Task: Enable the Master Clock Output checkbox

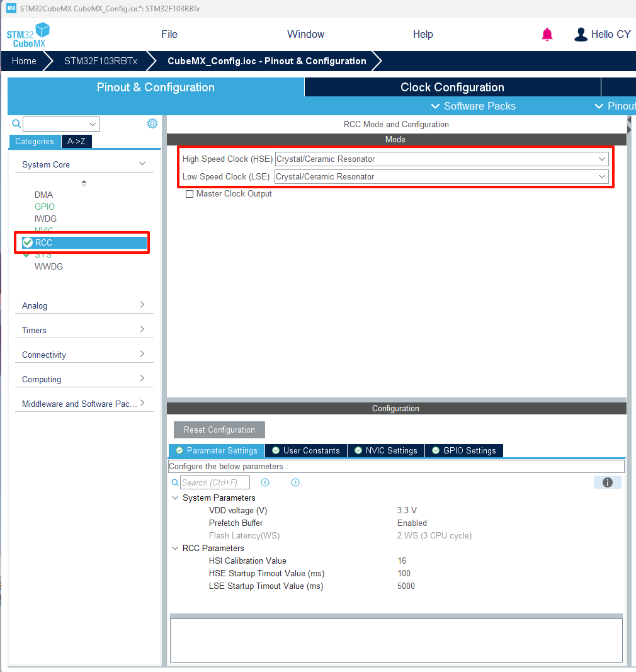Action: point(190,194)
